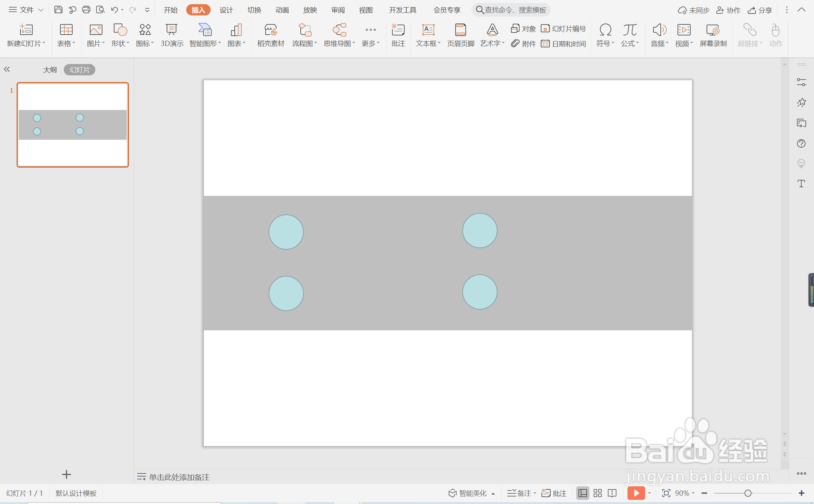Insert 日期和时间 date and time
The width and height of the screenshot is (814, 504).
tap(563, 44)
